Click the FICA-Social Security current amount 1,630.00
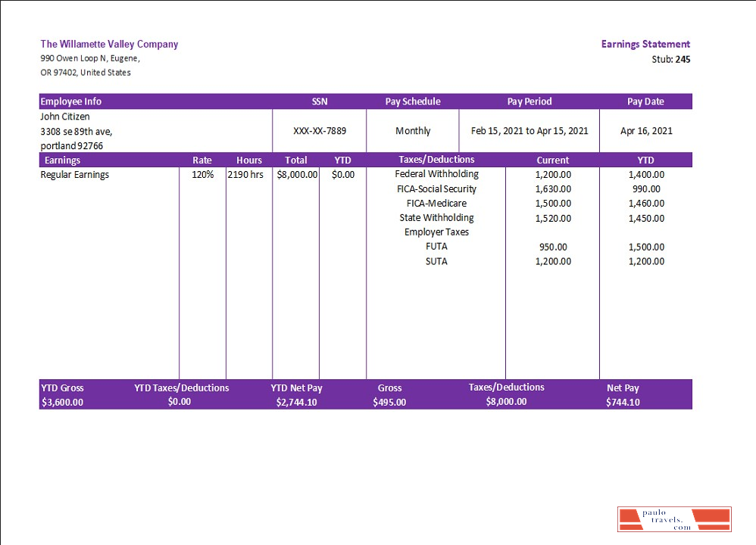This screenshot has width=756, height=545. [553, 189]
